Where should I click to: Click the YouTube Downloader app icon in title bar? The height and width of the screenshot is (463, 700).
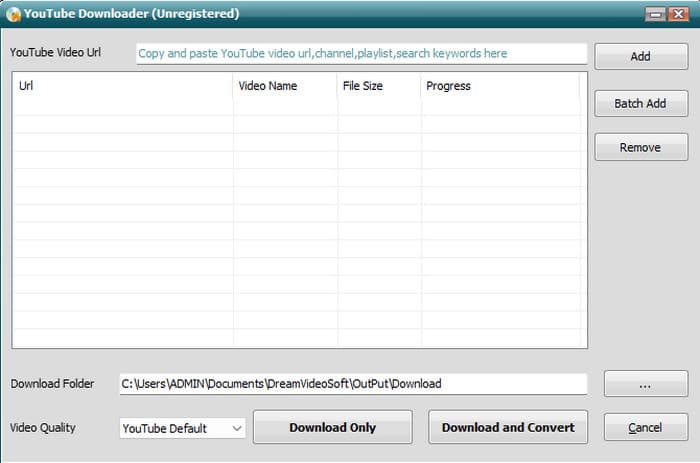point(14,14)
